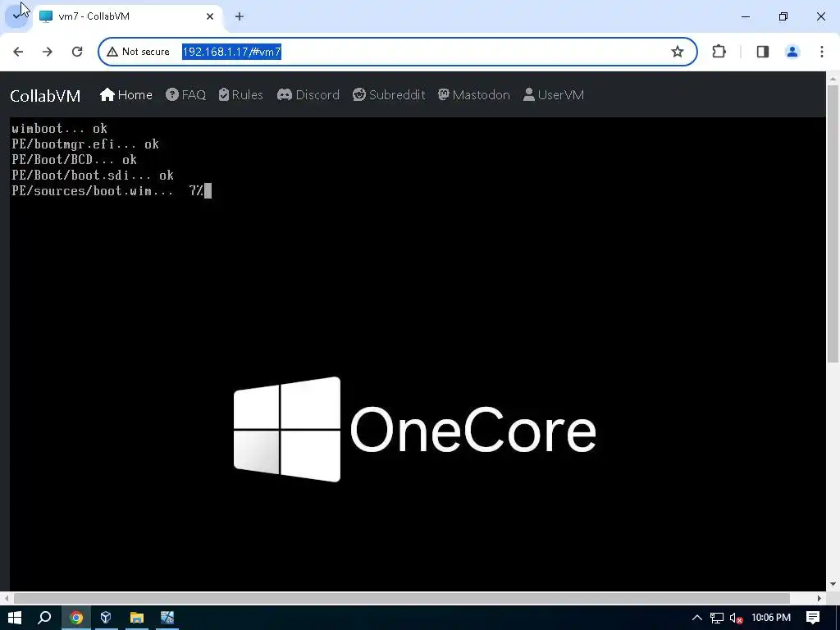
Task: Click the horizontal scroll right arrow
Action: [819, 598]
